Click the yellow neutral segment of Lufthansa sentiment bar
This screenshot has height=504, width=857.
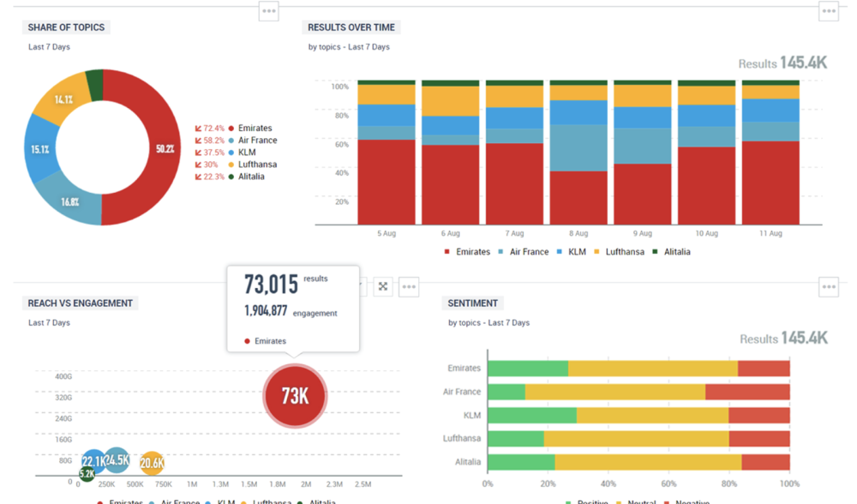[x=637, y=438]
